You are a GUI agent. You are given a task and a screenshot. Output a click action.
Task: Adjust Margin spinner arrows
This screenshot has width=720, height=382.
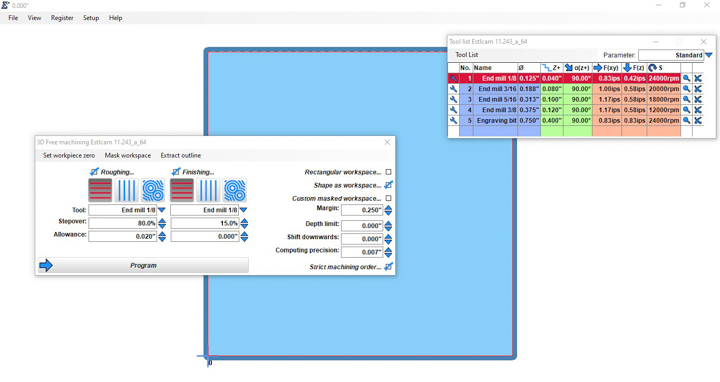click(388, 210)
